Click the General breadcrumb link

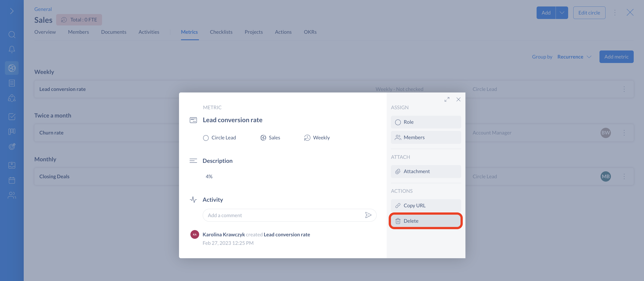point(43,9)
